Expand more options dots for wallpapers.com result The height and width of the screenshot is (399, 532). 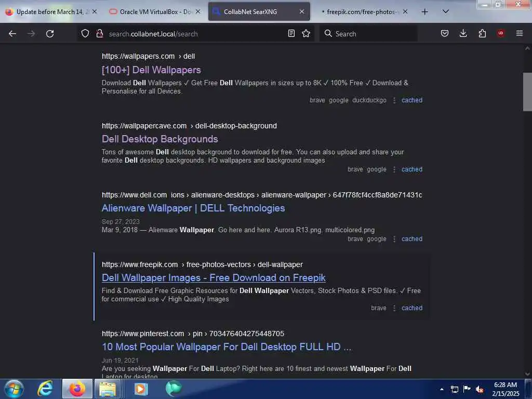click(394, 100)
